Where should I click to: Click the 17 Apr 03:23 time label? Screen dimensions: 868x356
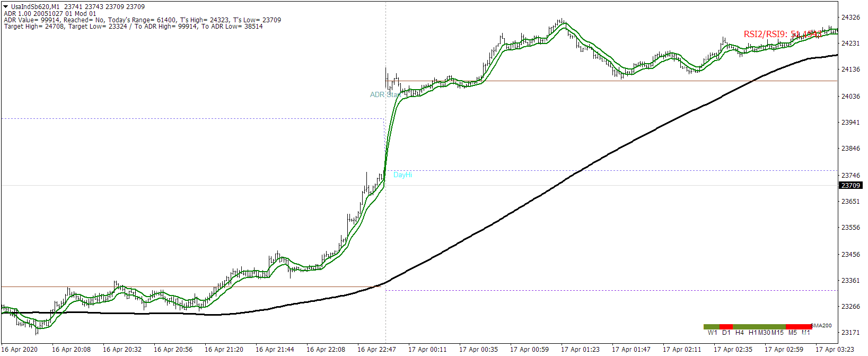pyautogui.click(x=835, y=349)
